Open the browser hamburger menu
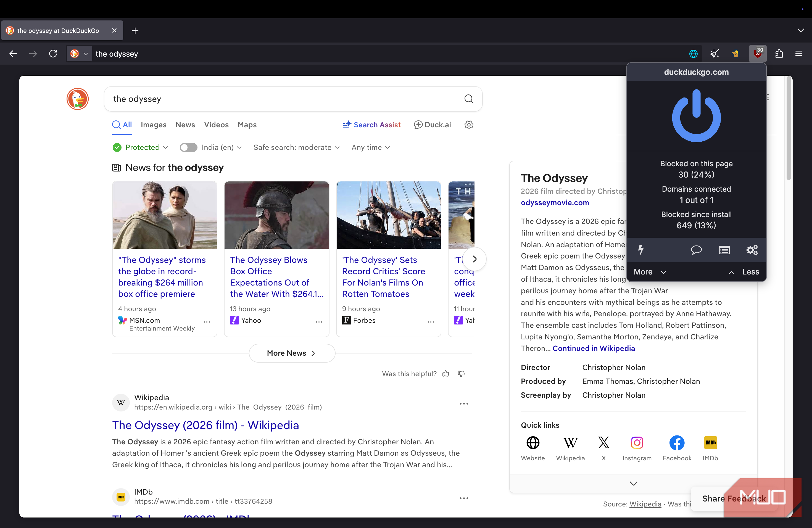This screenshot has height=528, width=812. click(x=799, y=54)
